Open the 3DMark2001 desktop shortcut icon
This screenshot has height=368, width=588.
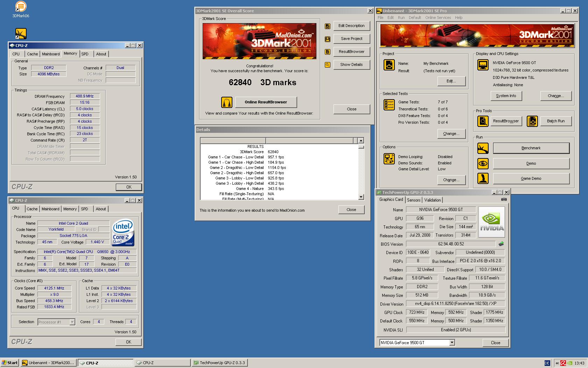[21, 34]
